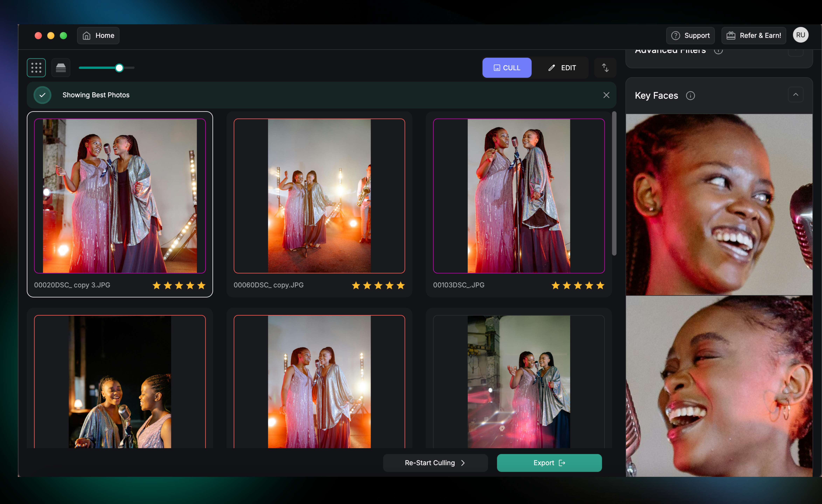This screenshot has height=504, width=822.
Task: Switch to stacked single-image view
Action: 61,68
